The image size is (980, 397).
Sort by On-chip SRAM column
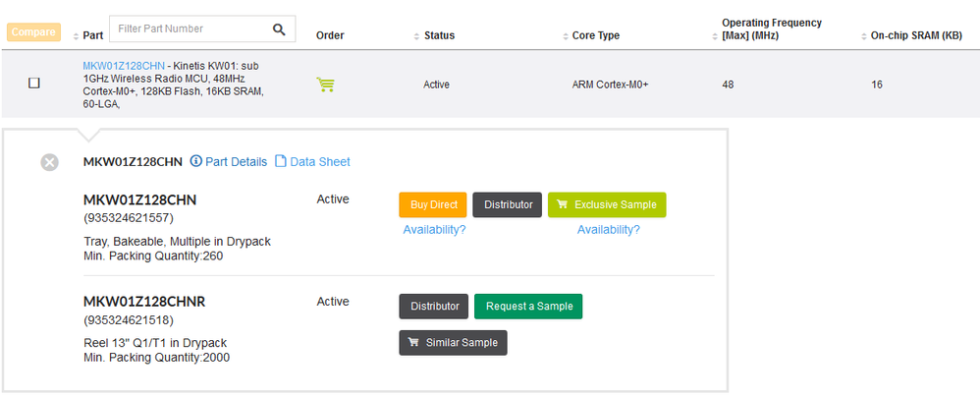(865, 36)
